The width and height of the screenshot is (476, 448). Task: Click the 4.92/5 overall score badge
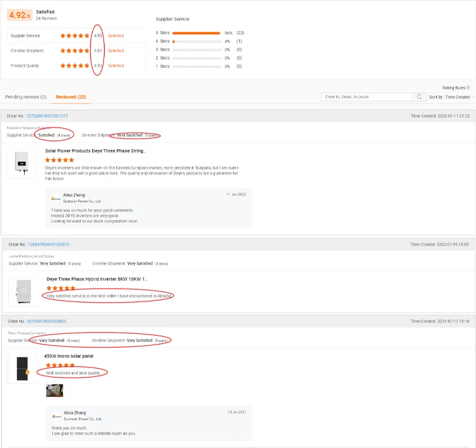(20, 15)
